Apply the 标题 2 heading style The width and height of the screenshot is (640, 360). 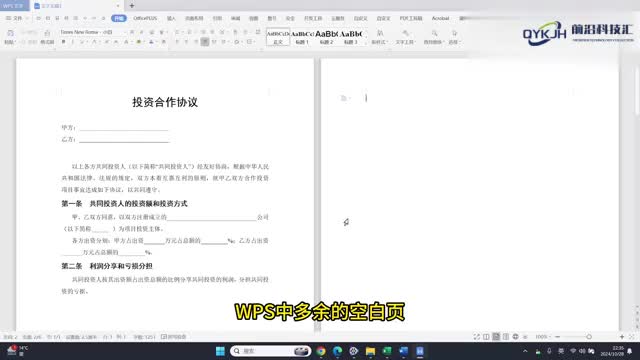pyautogui.click(x=326, y=37)
